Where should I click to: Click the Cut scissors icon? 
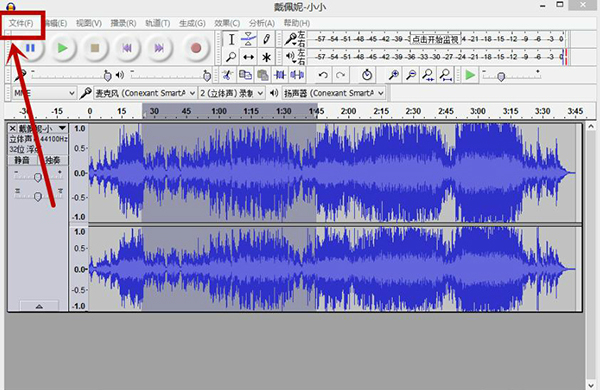(227, 75)
